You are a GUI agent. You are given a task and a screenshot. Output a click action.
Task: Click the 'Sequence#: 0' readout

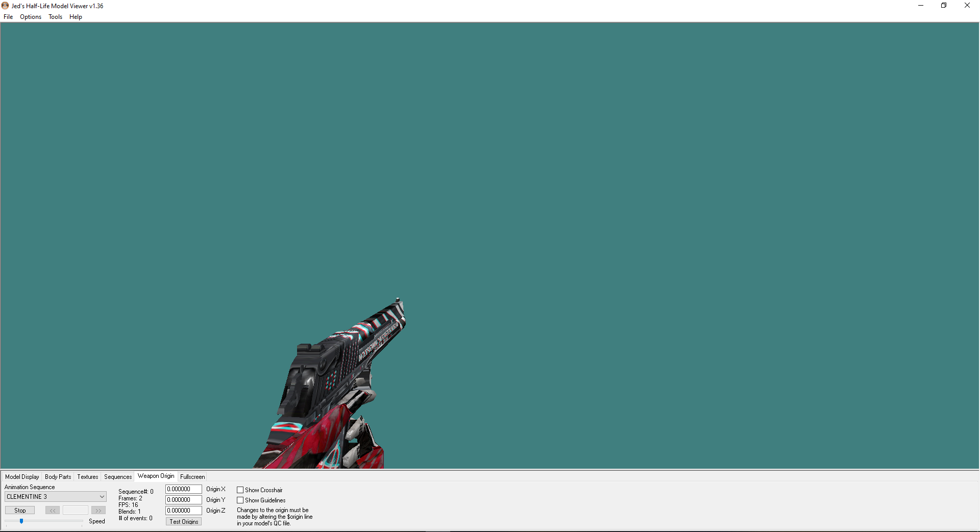tap(136, 492)
